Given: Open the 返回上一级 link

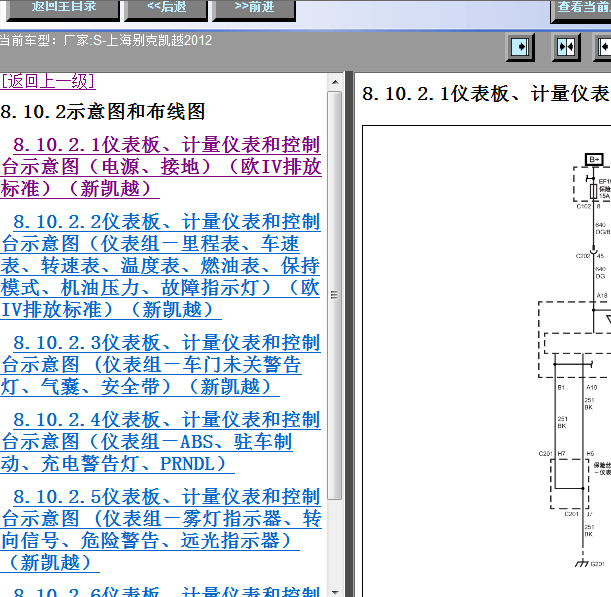Looking at the screenshot, I should pyautogui.click(x=48, y=81).
